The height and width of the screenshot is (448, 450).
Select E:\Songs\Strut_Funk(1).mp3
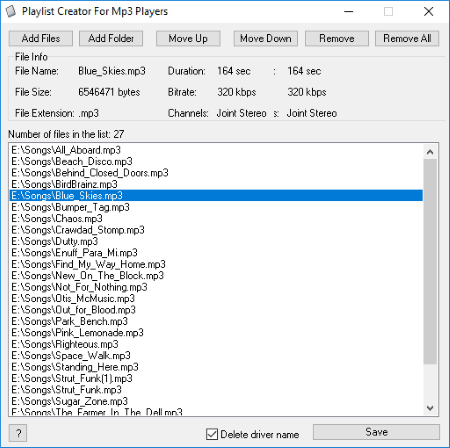click(x=216, y=378)
